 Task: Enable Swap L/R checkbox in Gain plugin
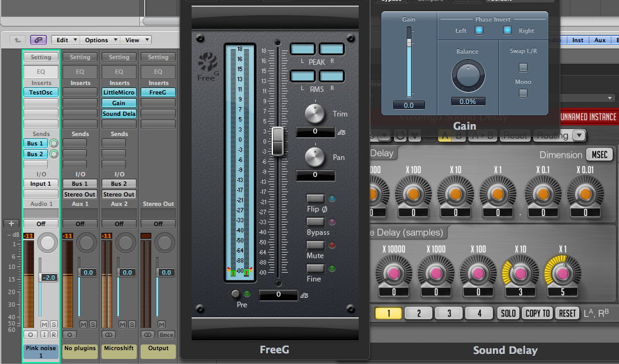click(523, 67)
